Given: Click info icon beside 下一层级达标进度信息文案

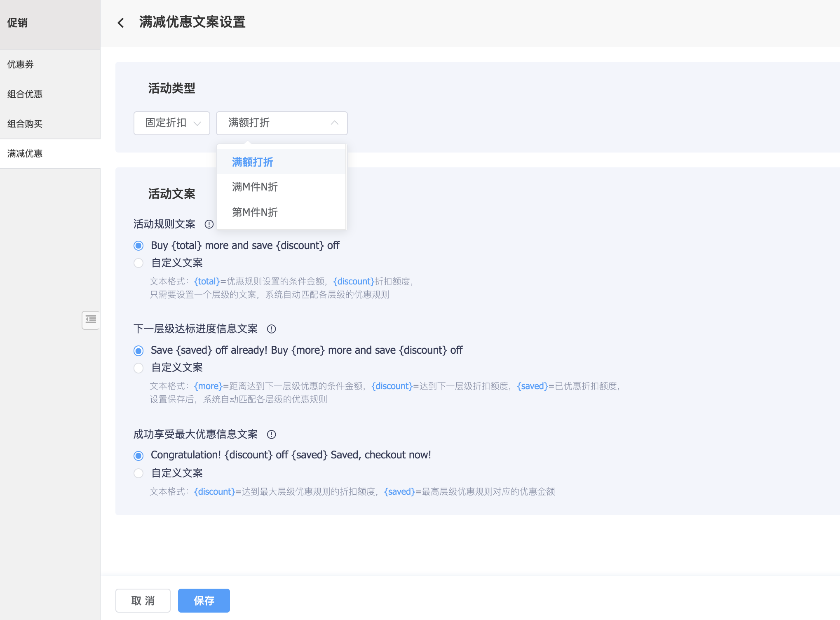Looking at the screenshot, I should [x=271, y=329].
